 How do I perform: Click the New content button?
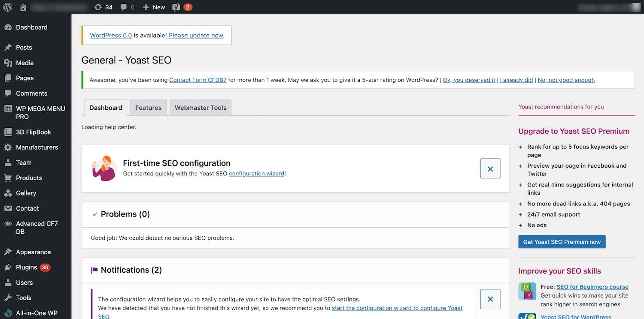click(x=154, y=7)
